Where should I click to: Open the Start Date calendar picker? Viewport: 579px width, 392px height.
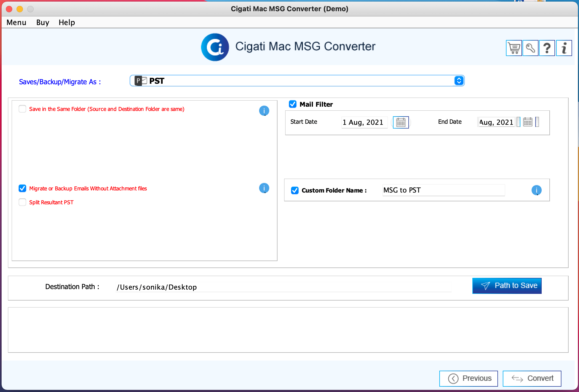(401, 122)
